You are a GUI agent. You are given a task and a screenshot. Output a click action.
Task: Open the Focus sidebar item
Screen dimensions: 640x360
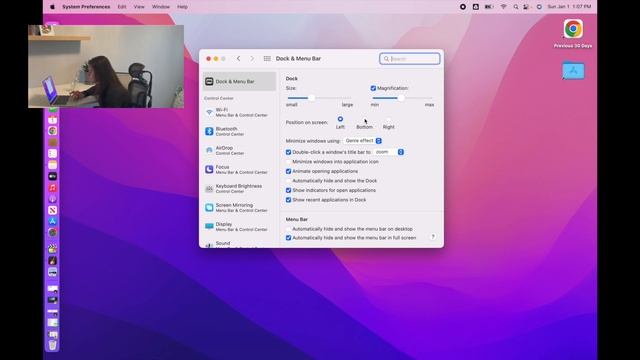pyautogui.click(x=239, y=169)
